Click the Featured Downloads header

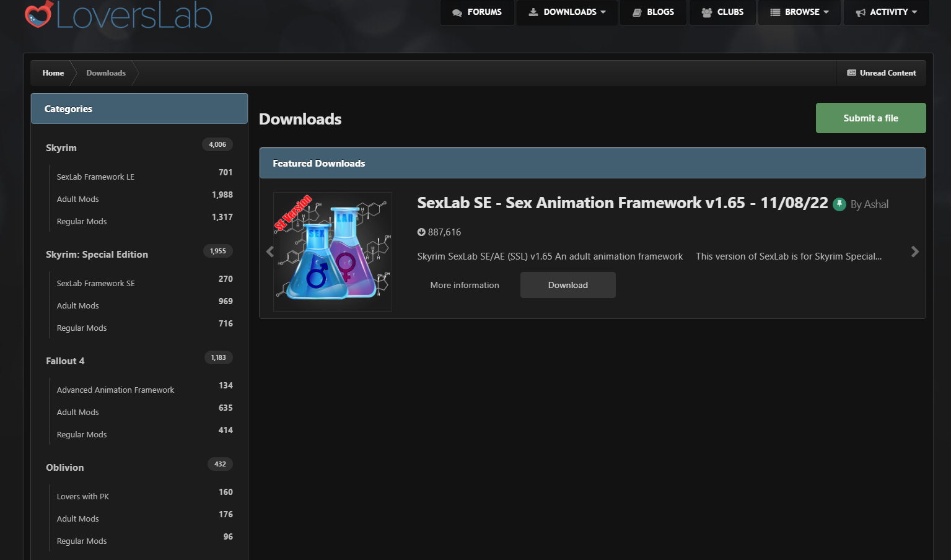coord(592,163)
